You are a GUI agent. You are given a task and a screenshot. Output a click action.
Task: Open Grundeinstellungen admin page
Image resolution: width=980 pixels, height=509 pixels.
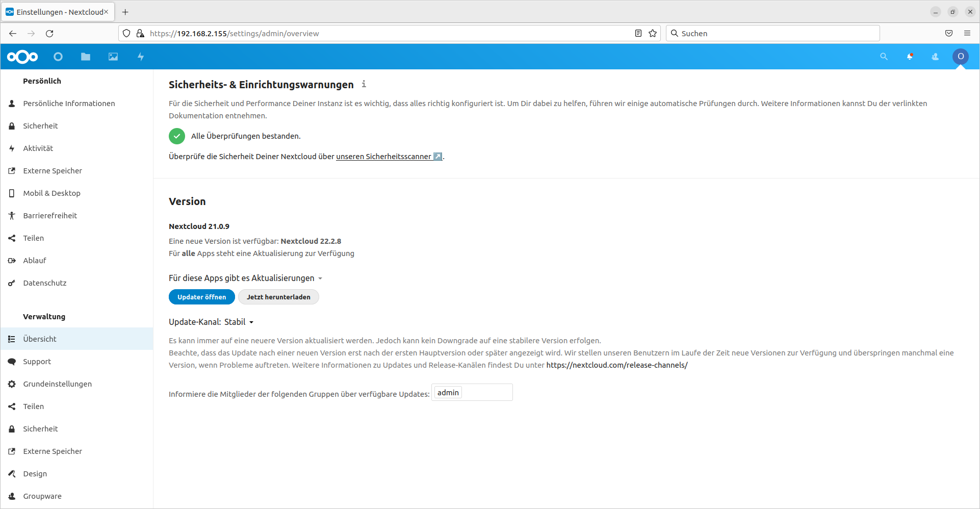pyautogui.click(x=77, y=384)
